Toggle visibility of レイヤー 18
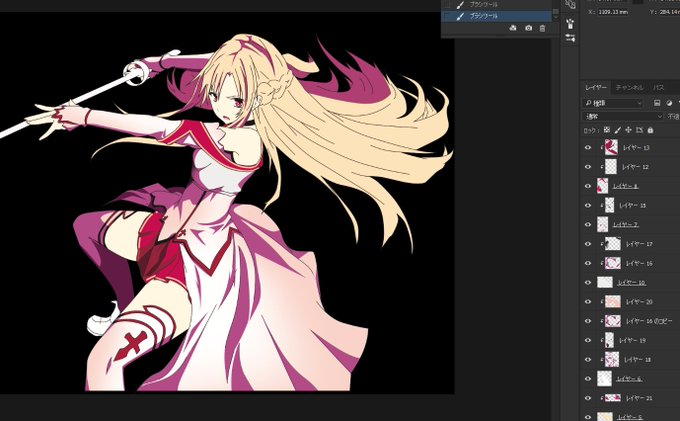Screen dimensions: 680x421 588,359
